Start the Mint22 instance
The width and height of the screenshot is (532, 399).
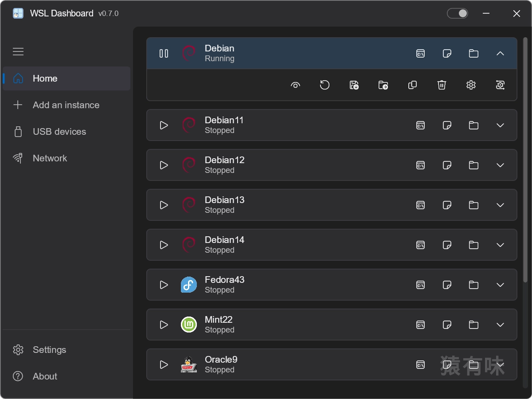164,325
